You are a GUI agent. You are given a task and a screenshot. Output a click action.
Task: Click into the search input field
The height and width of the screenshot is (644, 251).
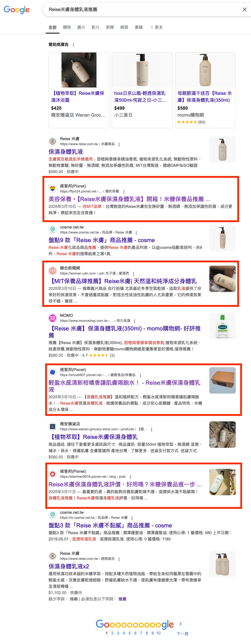coord(143,9)
